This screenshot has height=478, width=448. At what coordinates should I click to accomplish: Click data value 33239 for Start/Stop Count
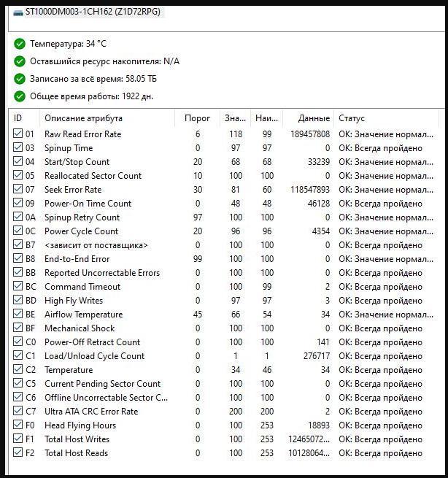tap(319, 162)
